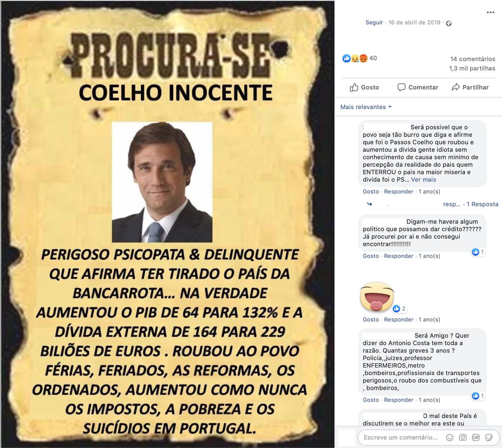Viewport: 502px width, 448px height.
Task: View the 1,3 mil partilhas list
Action: pyautogui.click(x=472, y=68)
